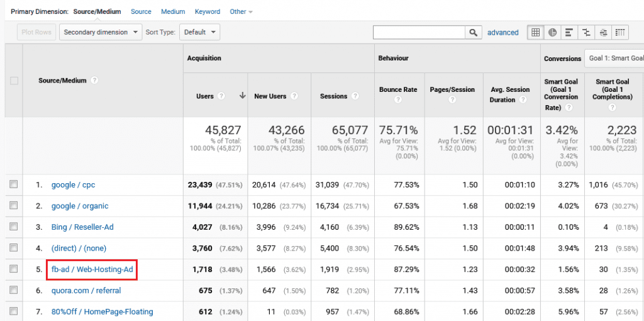
Task: Open the help icon under Bounce Rate
Action: point(397,99)
